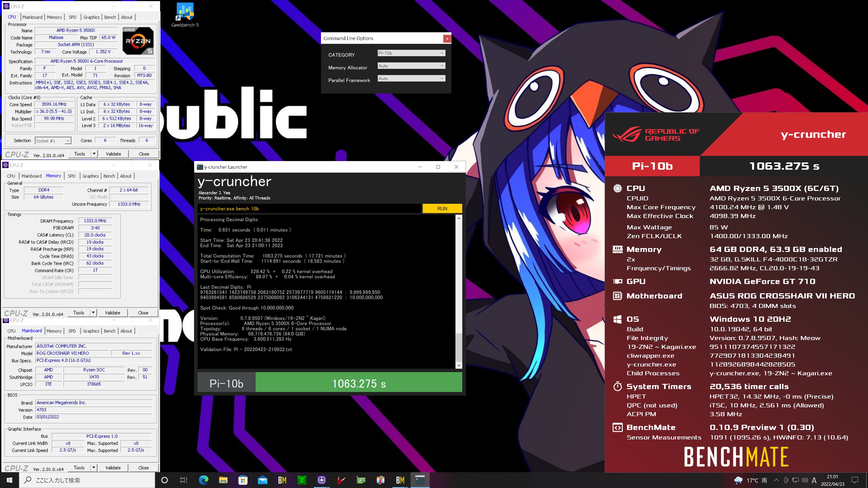
Task: Click the 1333.0 MHz DRAM Frequency value
Action: (95, 221)
